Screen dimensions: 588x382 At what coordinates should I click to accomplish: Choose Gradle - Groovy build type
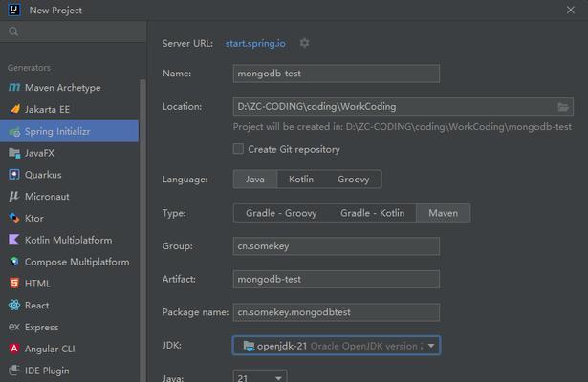(281, 213)
